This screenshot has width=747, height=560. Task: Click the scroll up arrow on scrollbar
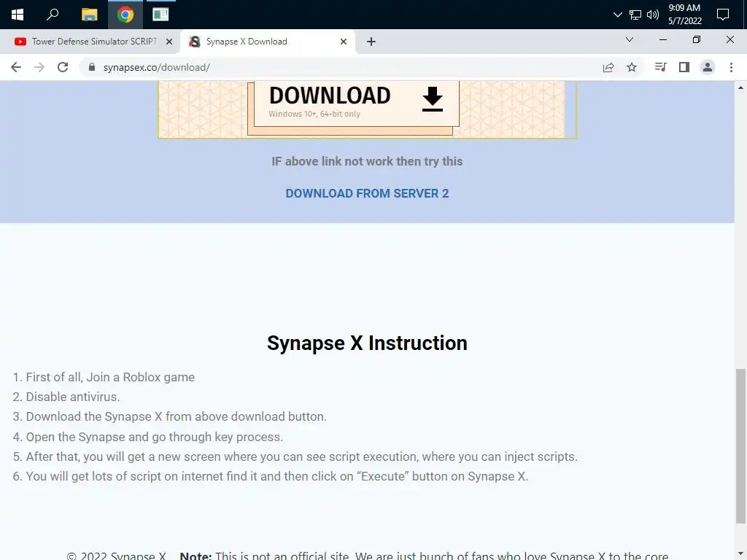740,87
